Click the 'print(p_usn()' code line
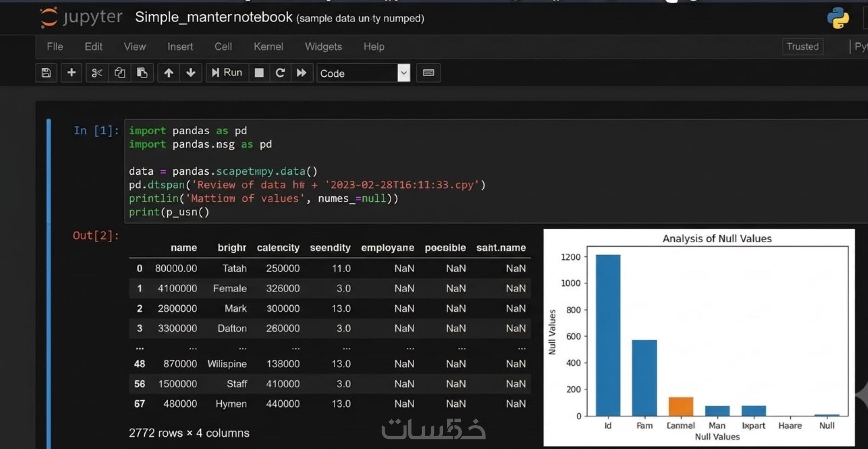 pos(169,212)
